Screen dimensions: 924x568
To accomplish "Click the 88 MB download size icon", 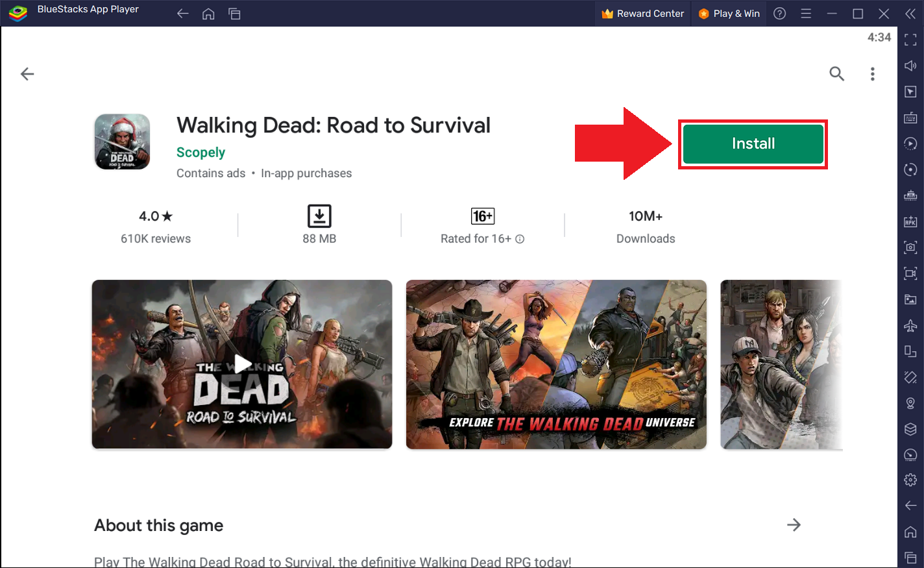I will coord(319,216).
